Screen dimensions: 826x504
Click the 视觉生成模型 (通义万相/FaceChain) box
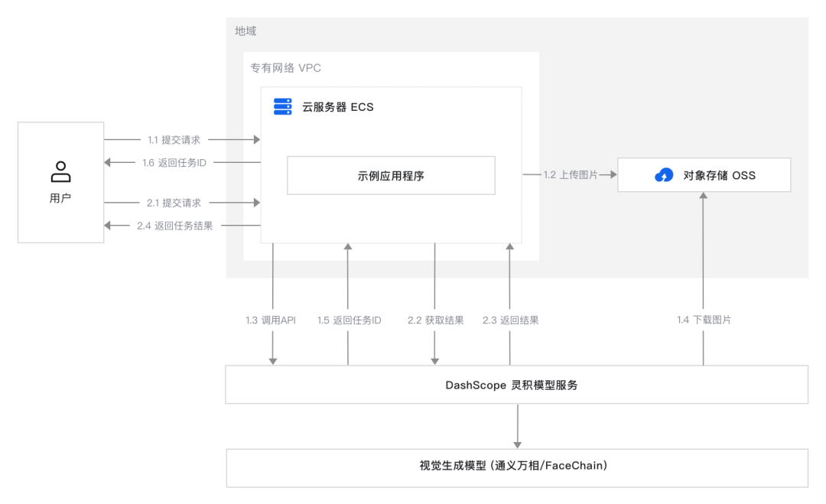pyautogui.click(x=517, y=467)
